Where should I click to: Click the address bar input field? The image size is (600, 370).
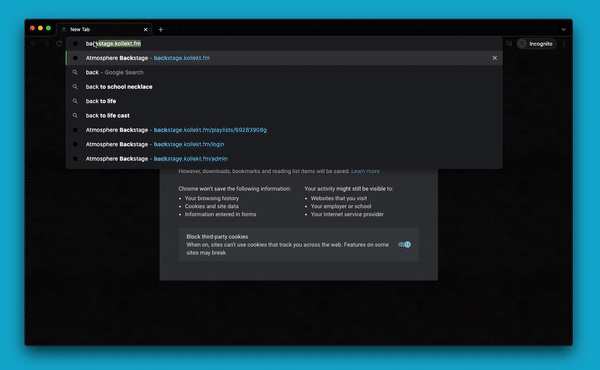[x=284, y=44]
